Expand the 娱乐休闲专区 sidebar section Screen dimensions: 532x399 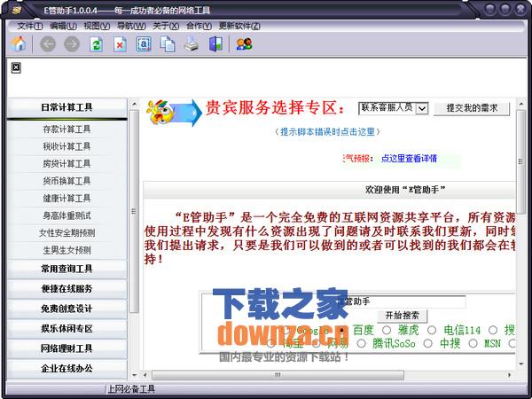[66, 329]
